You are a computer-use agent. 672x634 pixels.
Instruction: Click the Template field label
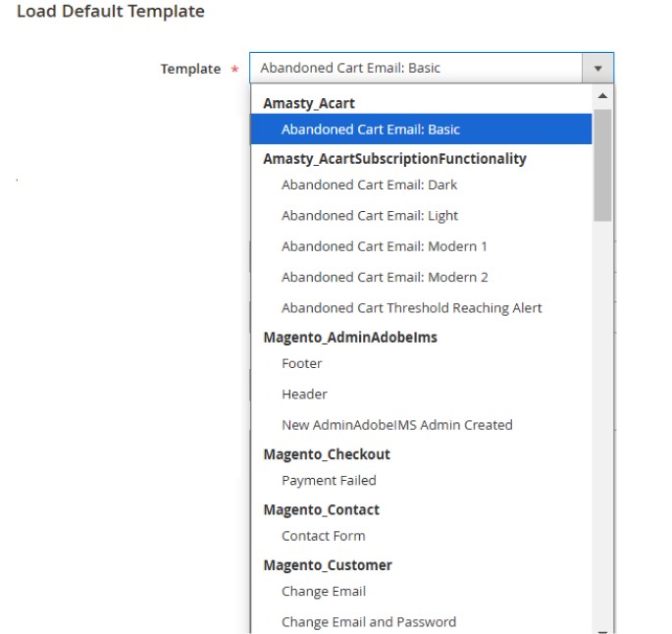[x=190, y=69]
